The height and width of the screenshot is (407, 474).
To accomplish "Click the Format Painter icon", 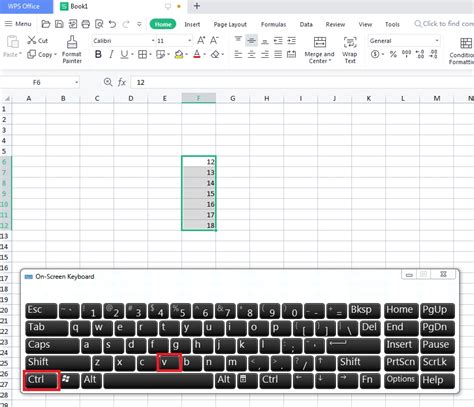I will [72, 42].
